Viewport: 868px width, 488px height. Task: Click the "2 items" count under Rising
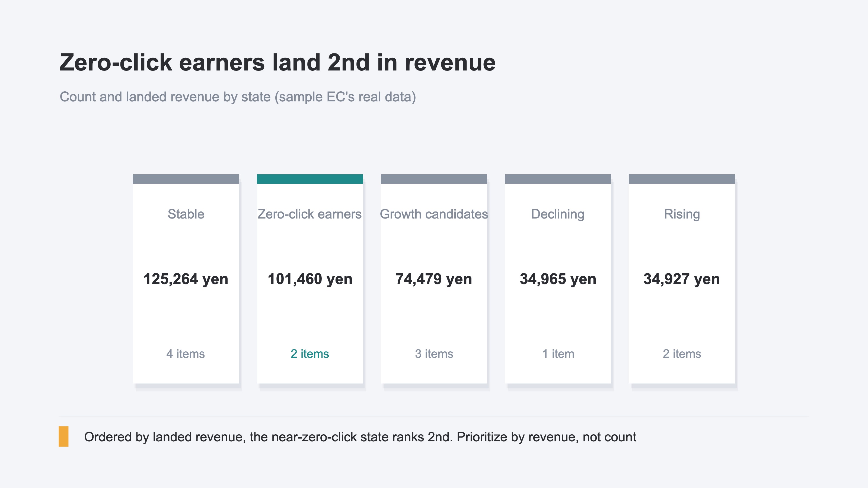point(682,354)
